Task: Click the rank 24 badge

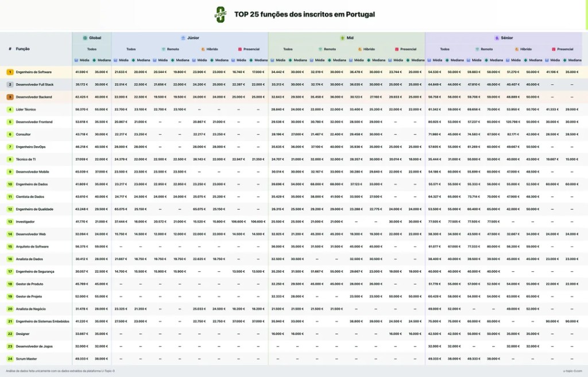Action: click(x=10, y=359)
